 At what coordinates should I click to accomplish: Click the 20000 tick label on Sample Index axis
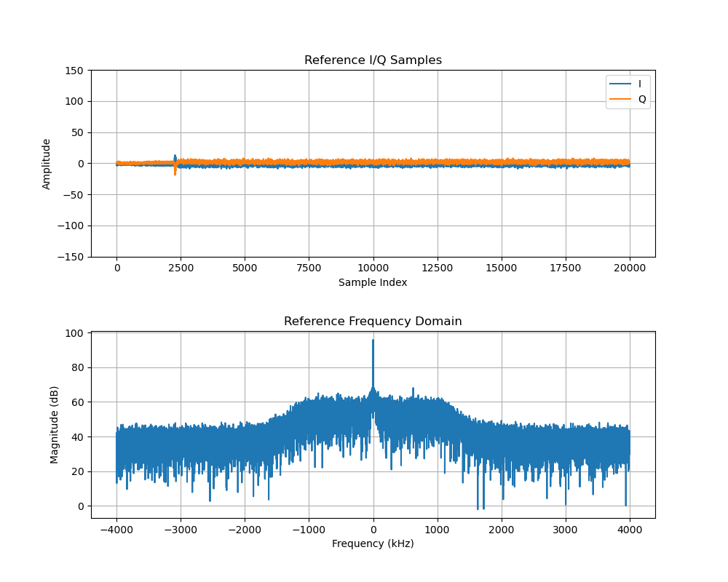(630, 268)
